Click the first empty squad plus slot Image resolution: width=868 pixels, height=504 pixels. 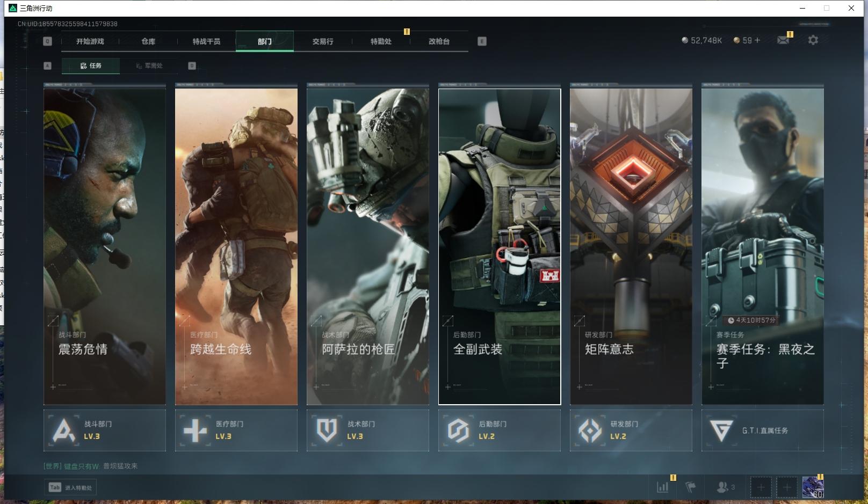pyautogui.click(x=761, y=487)
